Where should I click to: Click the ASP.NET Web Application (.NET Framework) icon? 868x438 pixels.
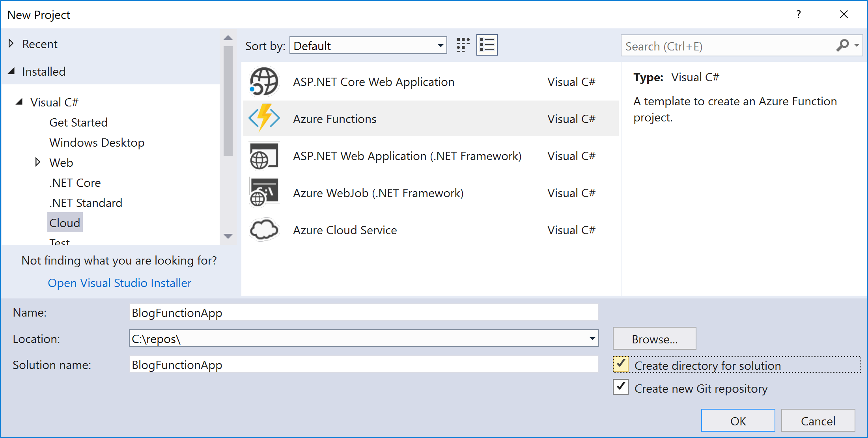tap(264, 156)
